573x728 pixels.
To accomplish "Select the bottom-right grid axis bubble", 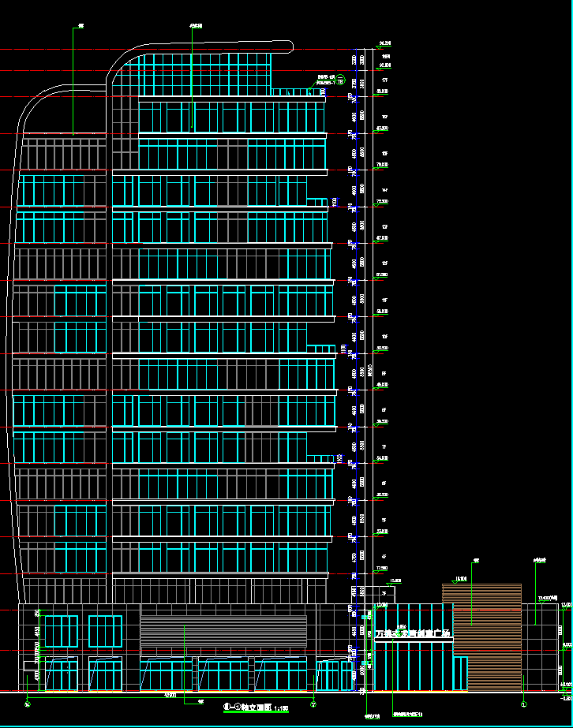I will point(523,704).
